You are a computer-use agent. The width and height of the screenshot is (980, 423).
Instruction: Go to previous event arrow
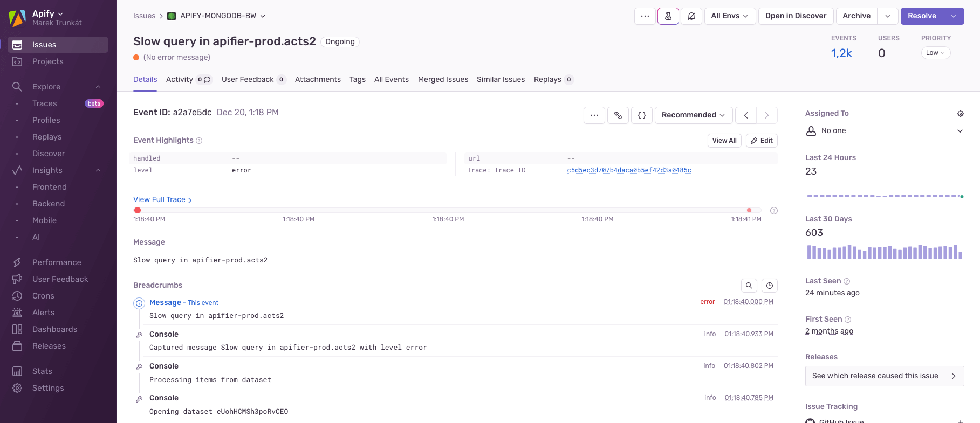pos(746,115)
